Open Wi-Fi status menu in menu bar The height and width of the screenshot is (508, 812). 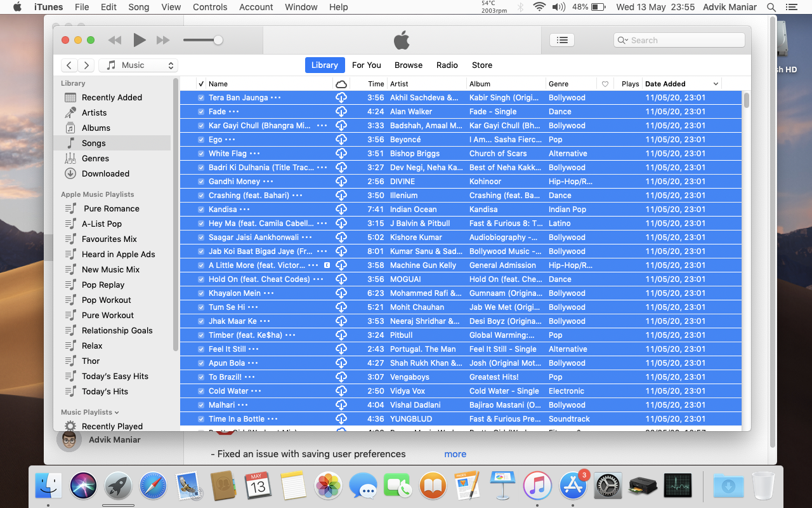pos(539,7)
